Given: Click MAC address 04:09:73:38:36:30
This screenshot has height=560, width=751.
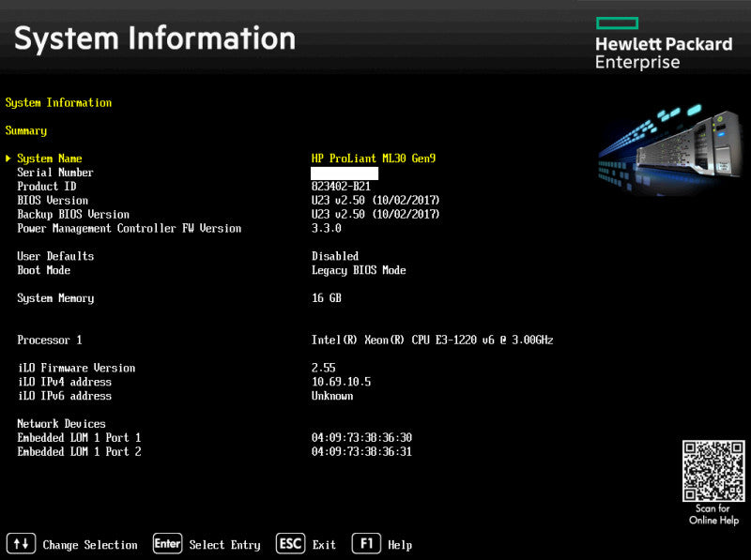Looking at the screenshot, I should point(361,437).
